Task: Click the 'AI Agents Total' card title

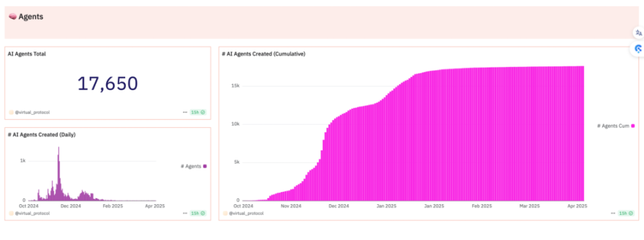Action: tap(27, 54)
